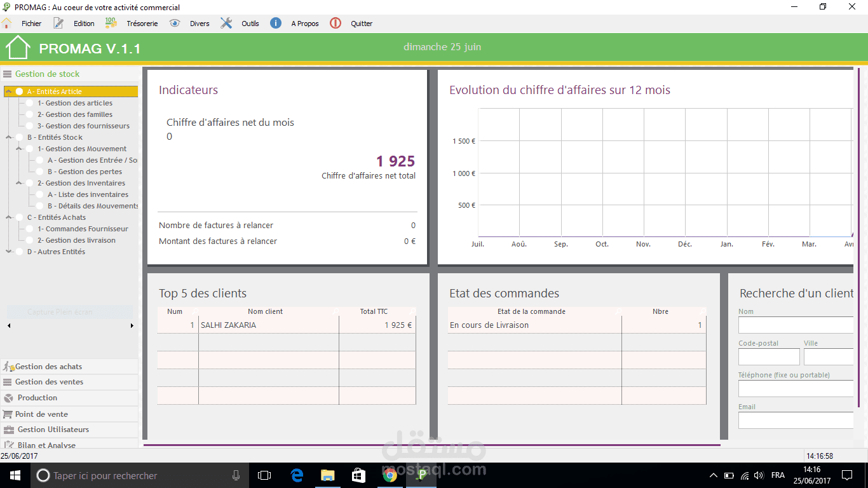
Task: Open the Divers menu
Action: [x=200, y=24]
